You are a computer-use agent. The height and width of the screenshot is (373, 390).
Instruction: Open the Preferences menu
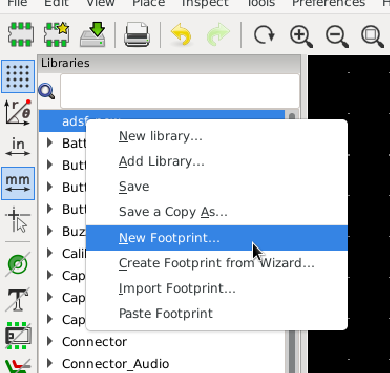(x=328, y=3)
